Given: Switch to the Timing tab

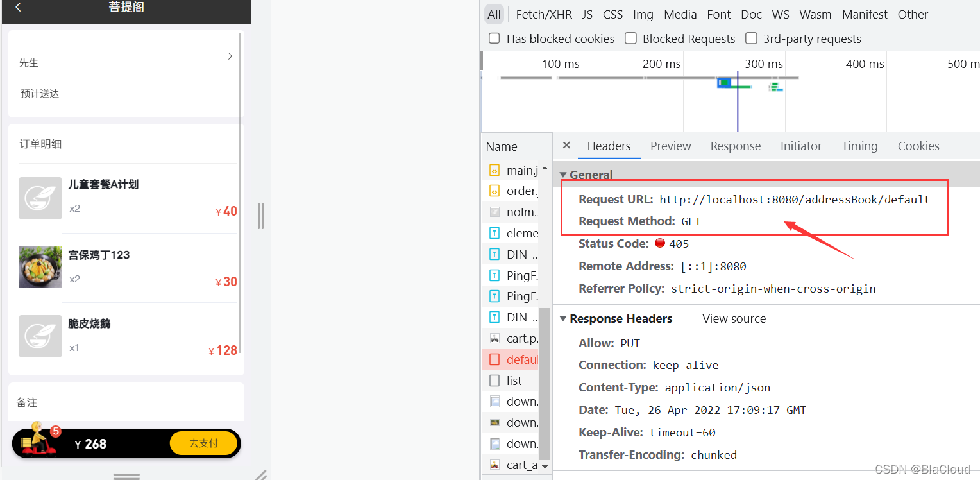Looking at the screenshot, I should click(x=859, y=146).
